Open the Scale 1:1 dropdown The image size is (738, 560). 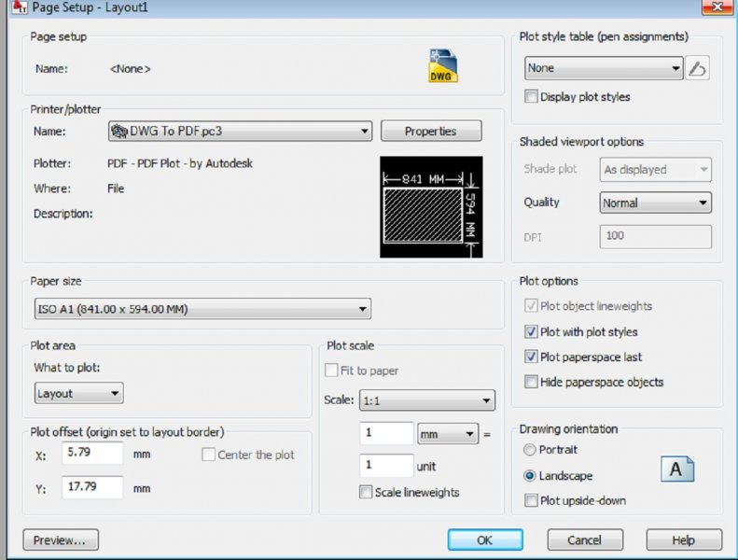427,400
